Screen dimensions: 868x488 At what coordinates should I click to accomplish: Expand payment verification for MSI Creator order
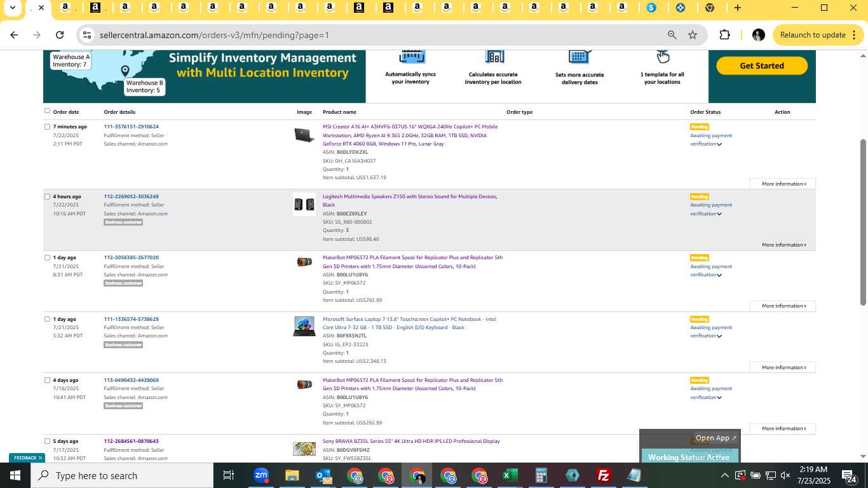[719, 144]
